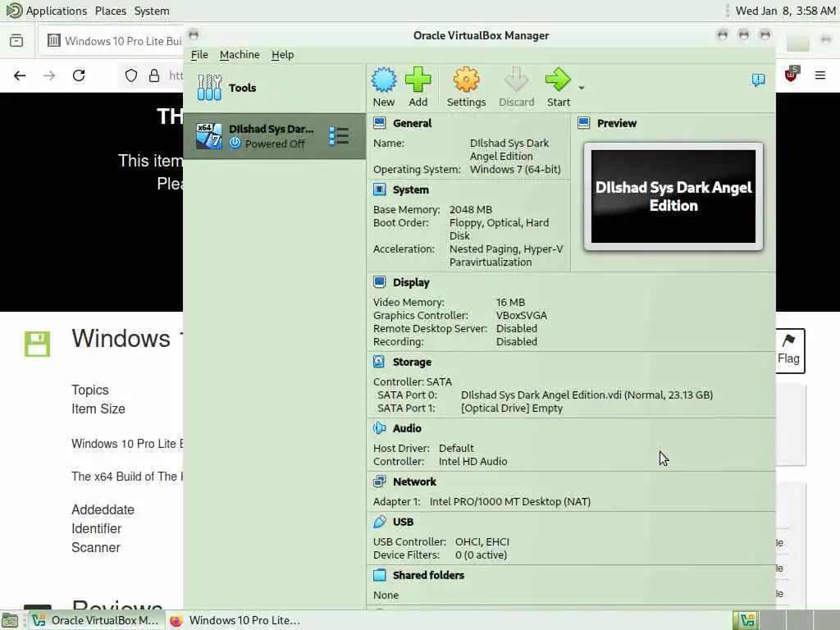The width and height of the screenshot is (840, 630).
Task: Click the Firefox sidebar/tab overview icon
Action: click(16, 41)
